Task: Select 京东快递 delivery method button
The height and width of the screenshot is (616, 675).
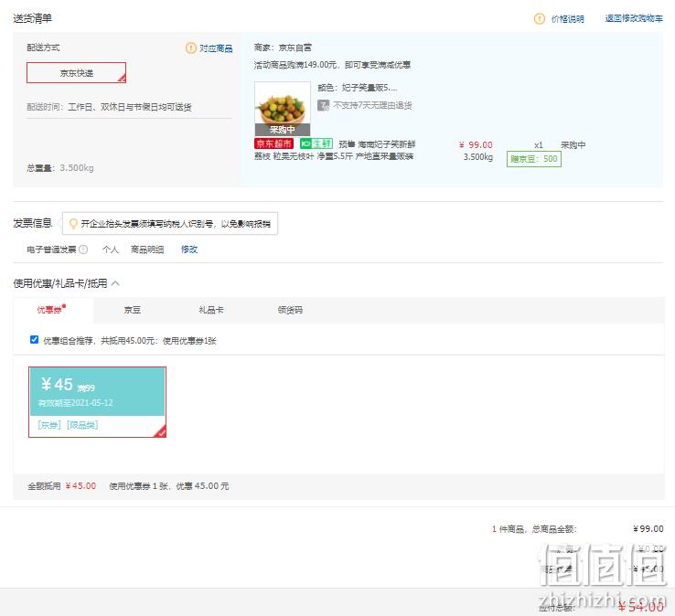Action: pyautogui.click(x=76, y=73)
